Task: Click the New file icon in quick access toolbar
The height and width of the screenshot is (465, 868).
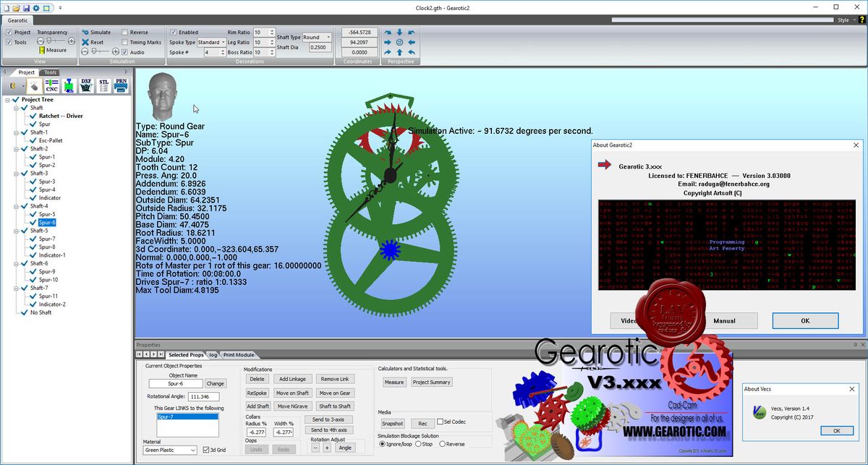Action: point(7,8)
